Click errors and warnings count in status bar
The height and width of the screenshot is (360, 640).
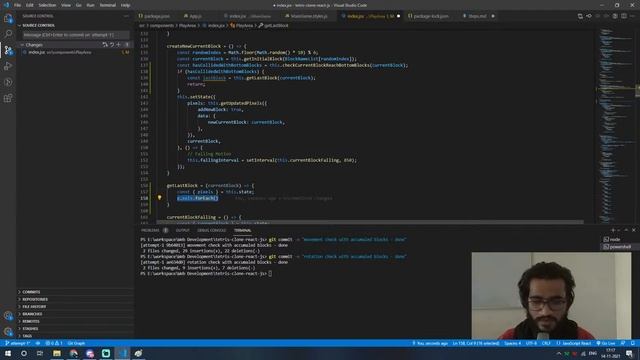pos(54,343)
